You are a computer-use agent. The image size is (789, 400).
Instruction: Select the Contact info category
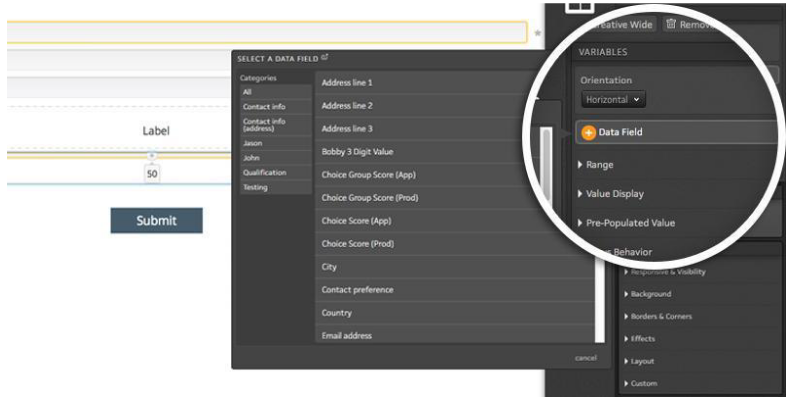click(x=263, y=106)
